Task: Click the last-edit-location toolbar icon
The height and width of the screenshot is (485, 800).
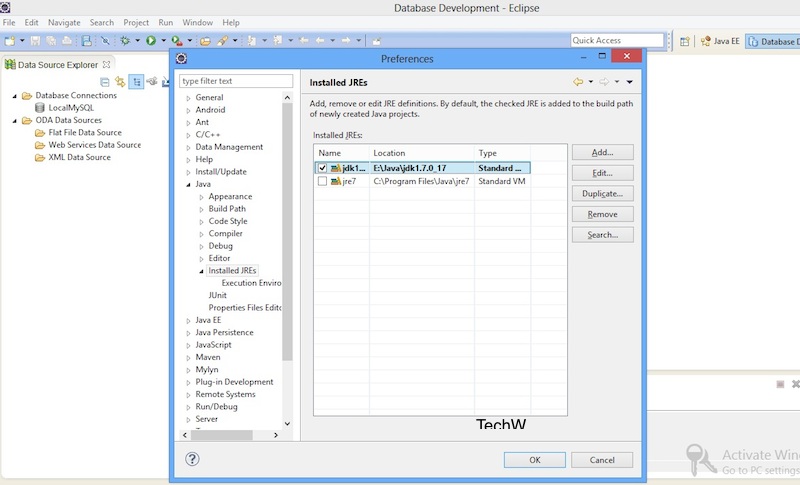Action: (x=304, y=40)
